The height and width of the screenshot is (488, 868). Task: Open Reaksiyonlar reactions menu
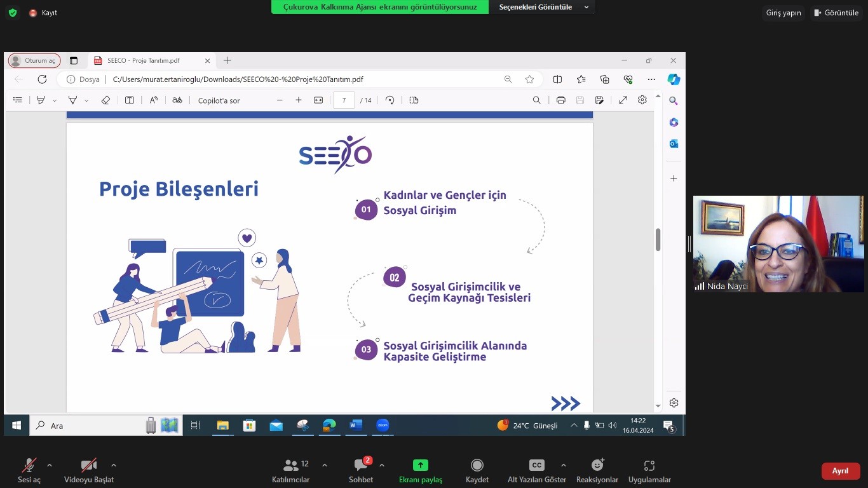coord(597,470)
